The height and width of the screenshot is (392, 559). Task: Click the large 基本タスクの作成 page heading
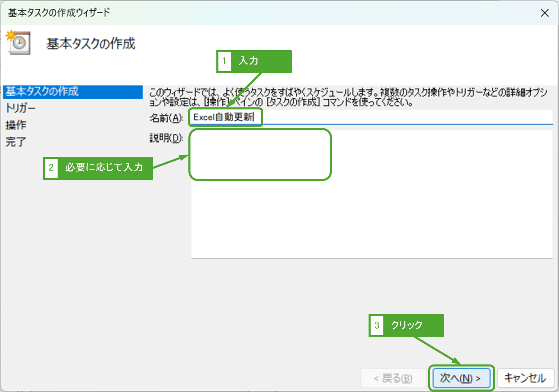click(x=90, y=44)
